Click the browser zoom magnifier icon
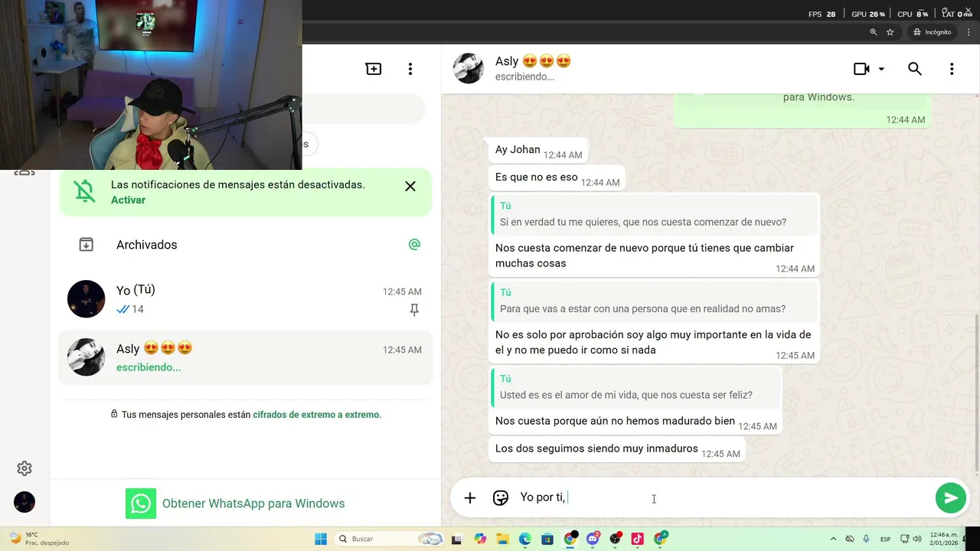 pos(874,32)
